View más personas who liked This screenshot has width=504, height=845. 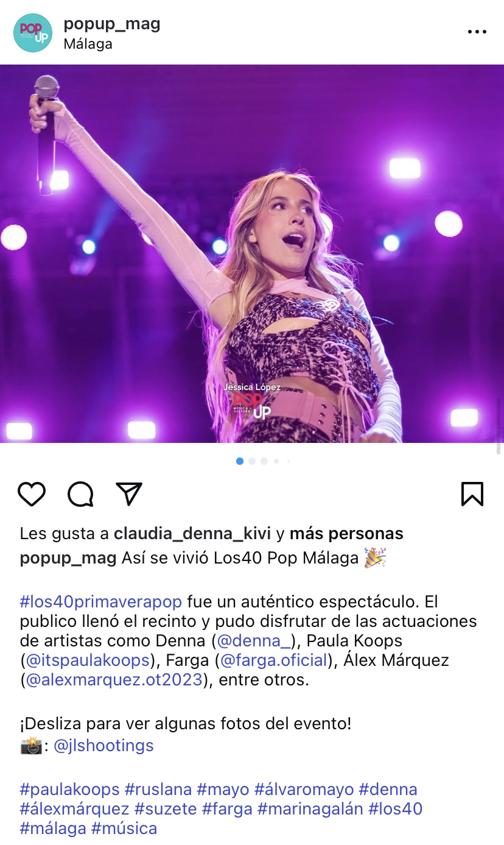pos(346,534)
